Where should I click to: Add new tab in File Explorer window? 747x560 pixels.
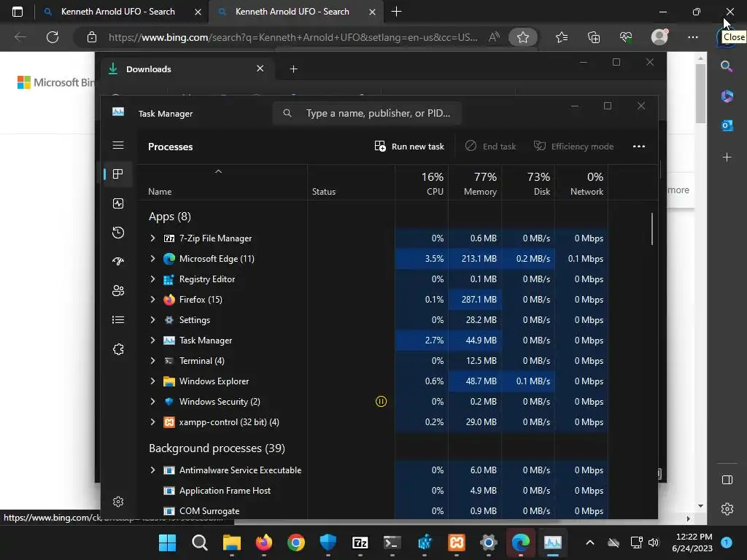tap(293, 69)
